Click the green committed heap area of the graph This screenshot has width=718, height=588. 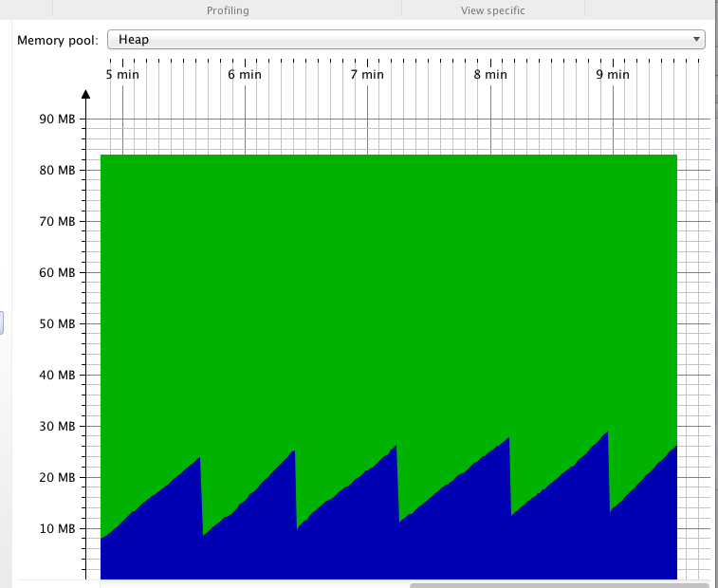point(388,293)
